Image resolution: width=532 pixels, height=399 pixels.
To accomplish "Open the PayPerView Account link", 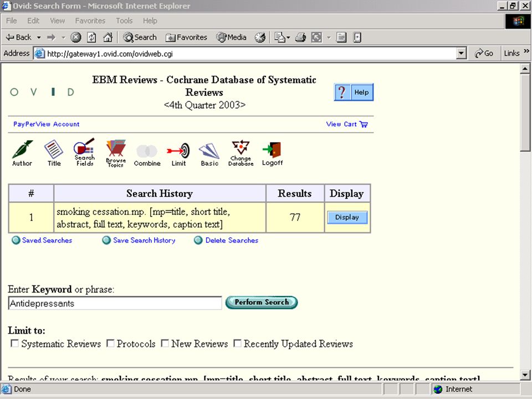I will [x=46, y=124].
